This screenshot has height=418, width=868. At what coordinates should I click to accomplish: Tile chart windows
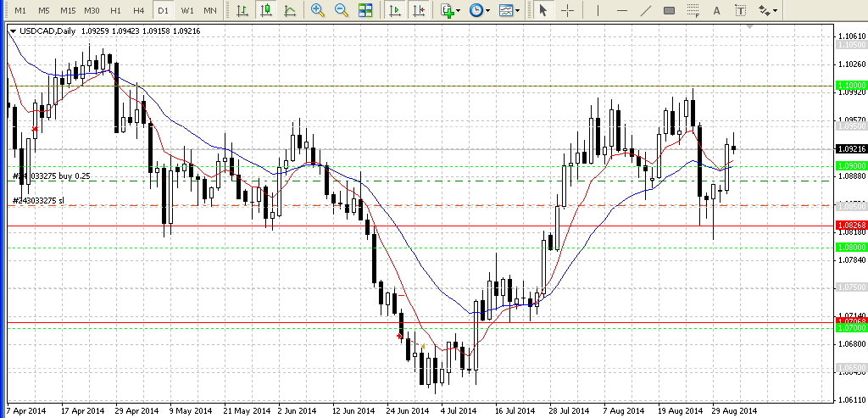click(x=365, y=10)
